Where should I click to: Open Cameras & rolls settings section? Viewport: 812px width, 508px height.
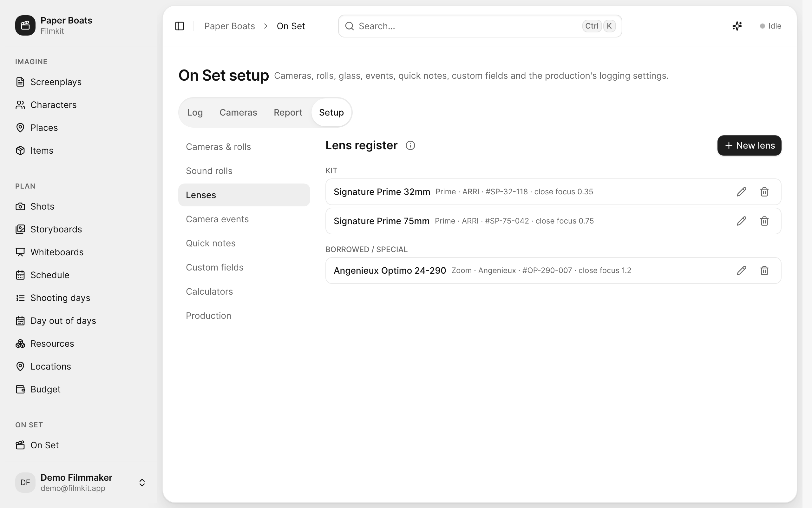(x=244, y=147)
